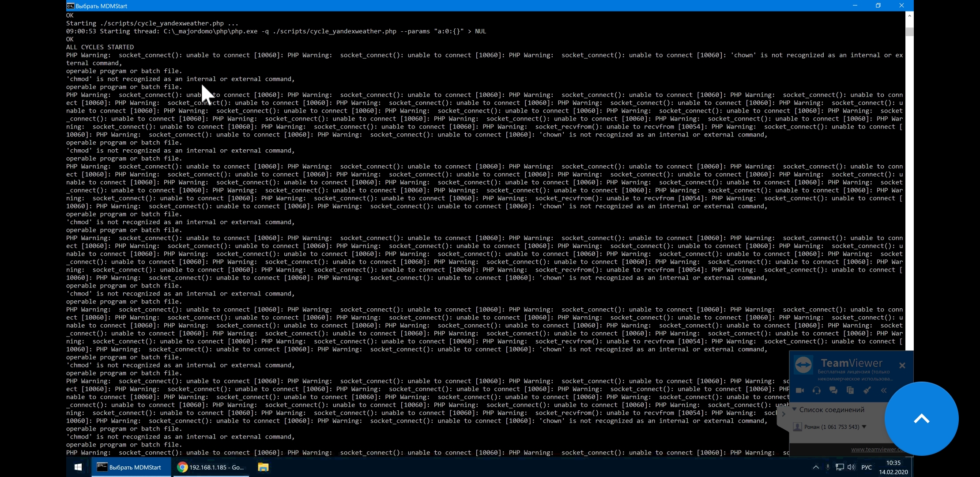
Task: Click the Бесплатная лицензия license text
Action: coord(855,375)
